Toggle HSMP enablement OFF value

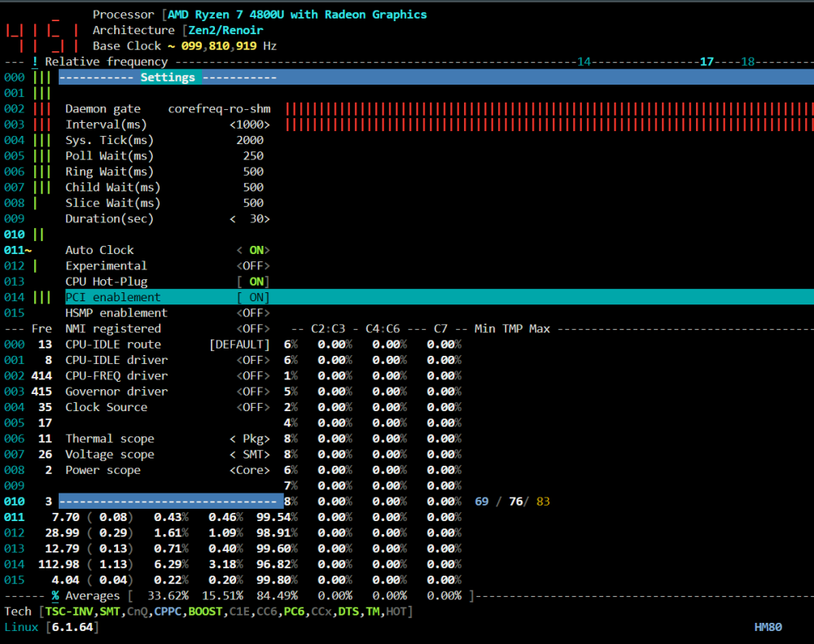point(253,313)
